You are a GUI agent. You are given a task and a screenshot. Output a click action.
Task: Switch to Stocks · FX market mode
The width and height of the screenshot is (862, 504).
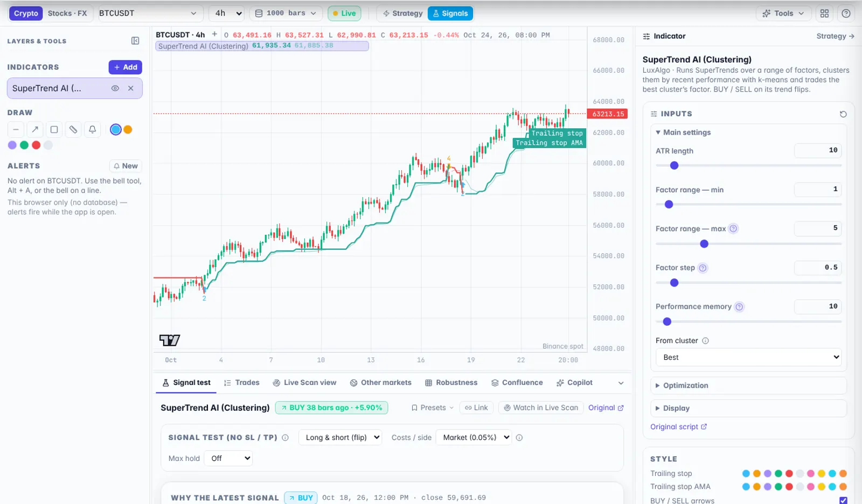click(x=67, y=13)
